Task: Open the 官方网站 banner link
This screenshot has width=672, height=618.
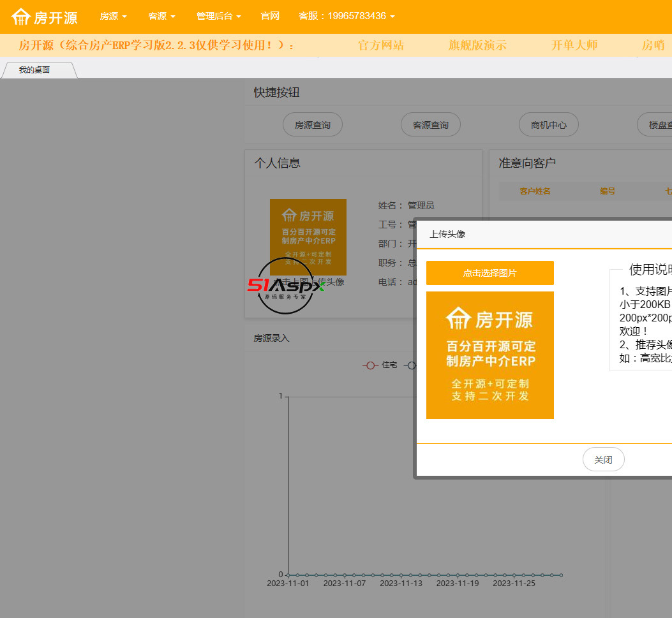Action: [x=380, y=45]
